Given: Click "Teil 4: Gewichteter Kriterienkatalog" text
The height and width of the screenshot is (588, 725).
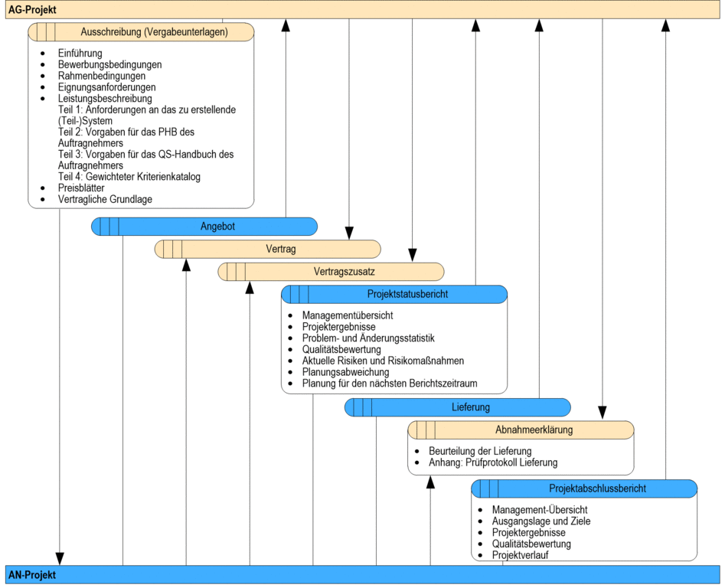Looking at the screenshot, I should [x=129, y=177].
